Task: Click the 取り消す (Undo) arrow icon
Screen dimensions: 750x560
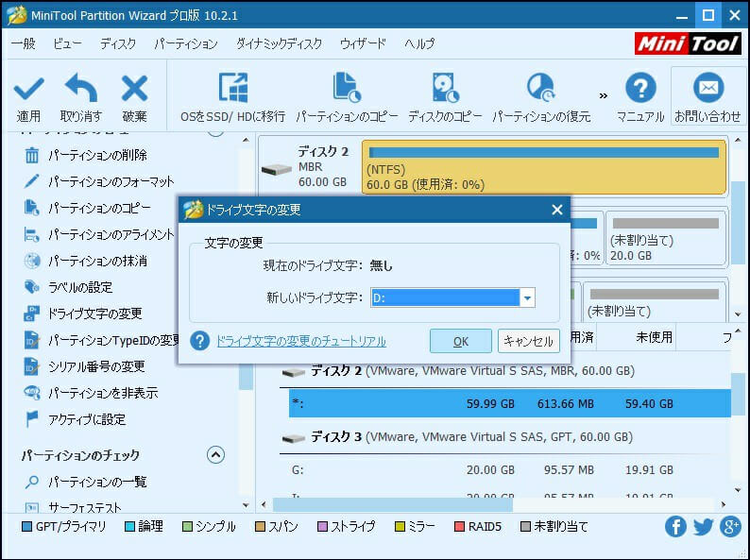Action: pos(81,88)
